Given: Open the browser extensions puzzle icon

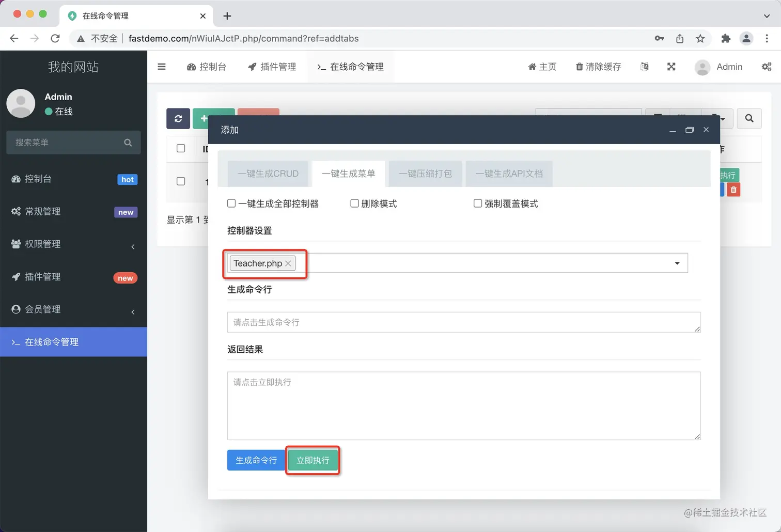Looking at the screenshot, I should [726, 39].
